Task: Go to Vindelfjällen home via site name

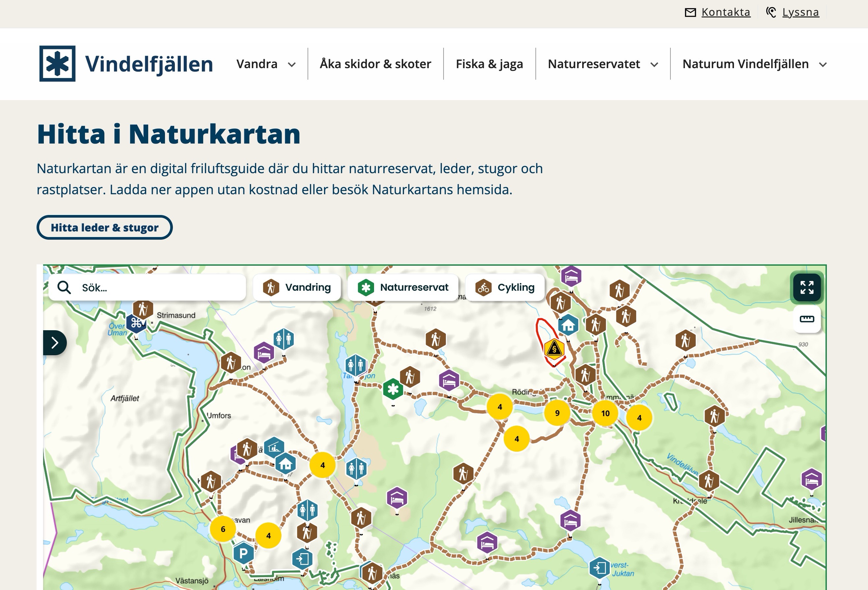Action: point(149,64)
